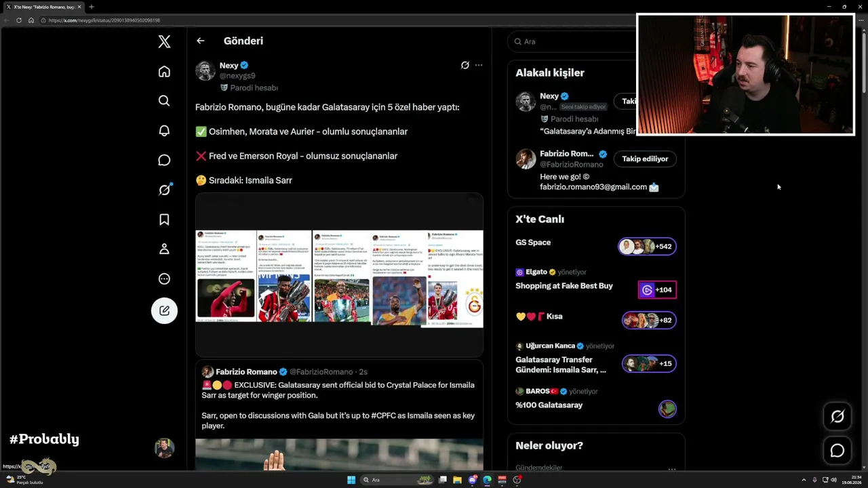
Task: Open Nexy's profile avatar on the post
Action: click(205, 70)
